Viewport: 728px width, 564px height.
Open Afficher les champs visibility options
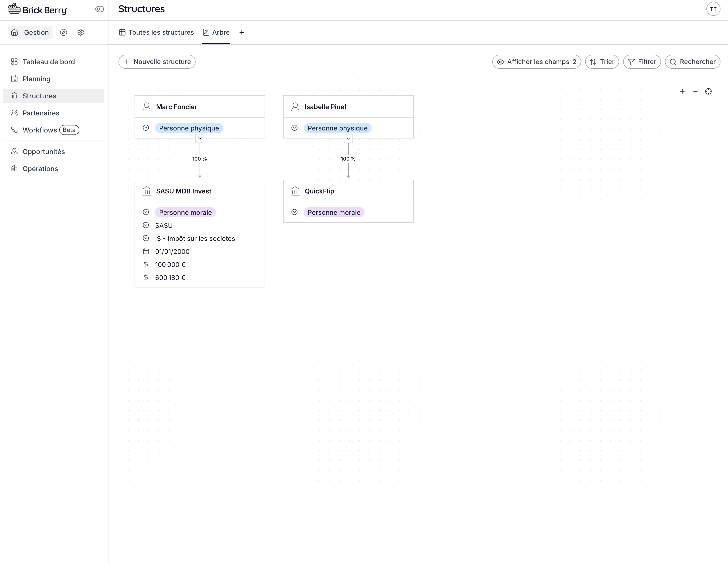tap(536, 62)
